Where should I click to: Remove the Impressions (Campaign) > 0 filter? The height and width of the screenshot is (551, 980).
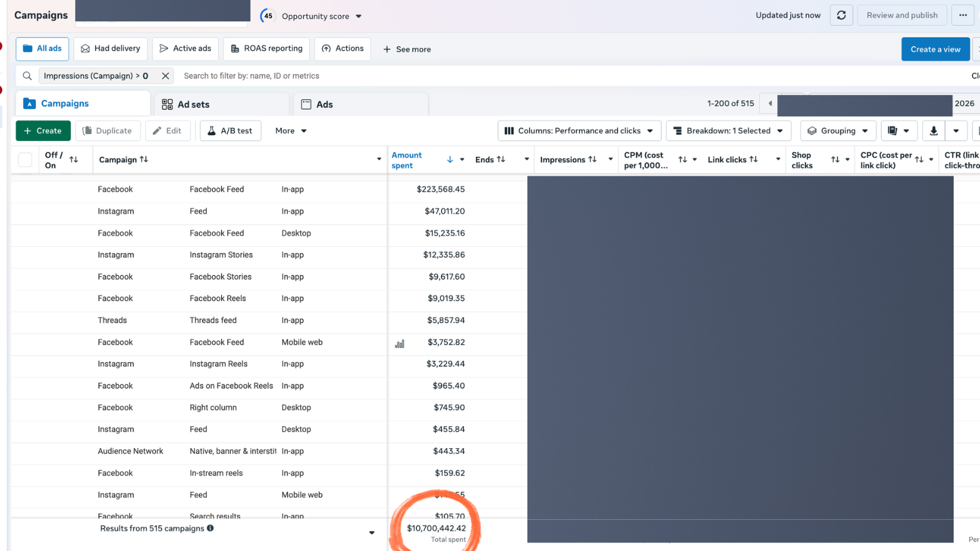pyautogui.click(x=165, y=76)
